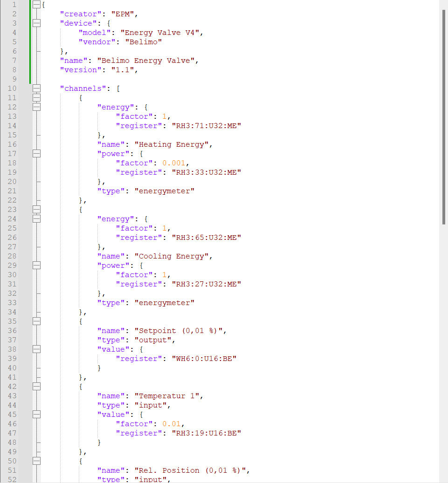Click the factor value 0.001
Screen dimensions: 448x483
pos(173,163)
